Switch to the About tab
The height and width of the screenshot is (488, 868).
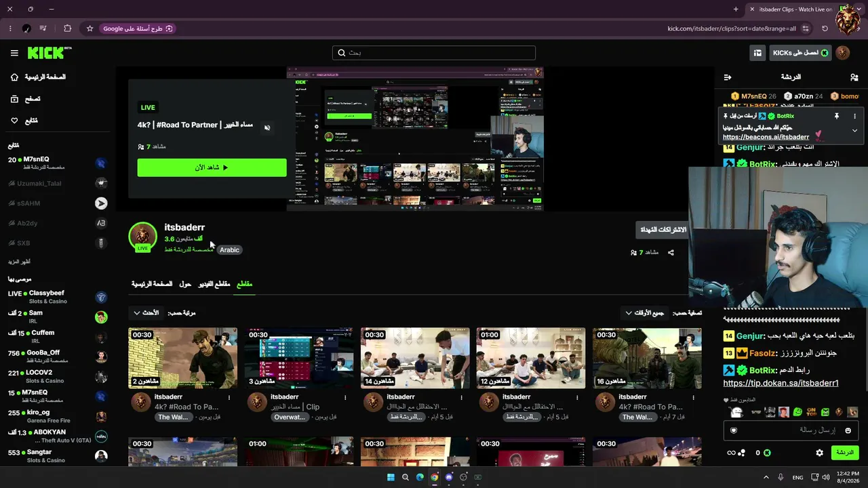click(x=185, y=284)
